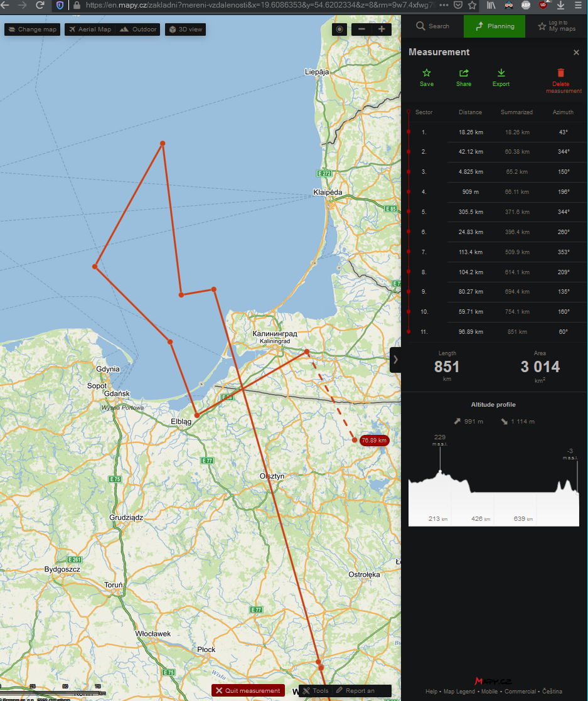The image size is (588, 701).
Task: Bookmark this page with star icon
Action: tap(473, 5)
